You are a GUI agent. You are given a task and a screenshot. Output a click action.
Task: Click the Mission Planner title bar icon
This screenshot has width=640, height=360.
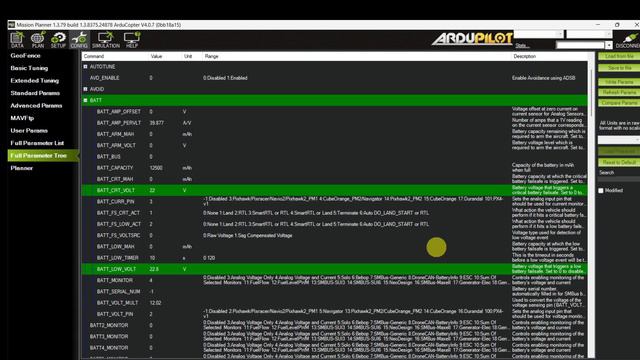pyautogui.click(x=11, y=25)
